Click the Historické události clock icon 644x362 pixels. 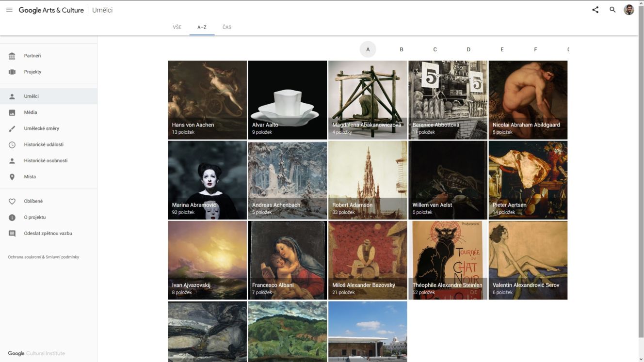pyautogui.click(x=12, y=144)
